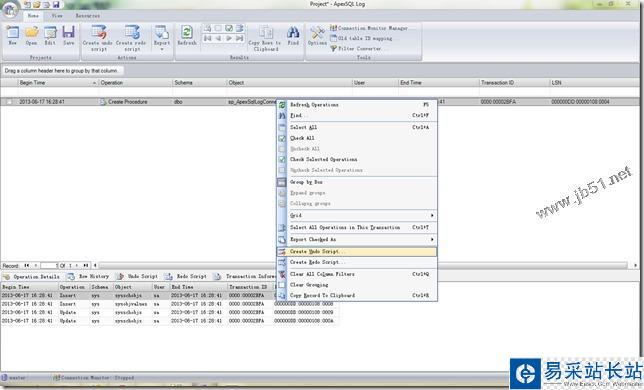Choose Group by Box menu entry
Viewport: 644px width, 390px height.
click(357, 182)
